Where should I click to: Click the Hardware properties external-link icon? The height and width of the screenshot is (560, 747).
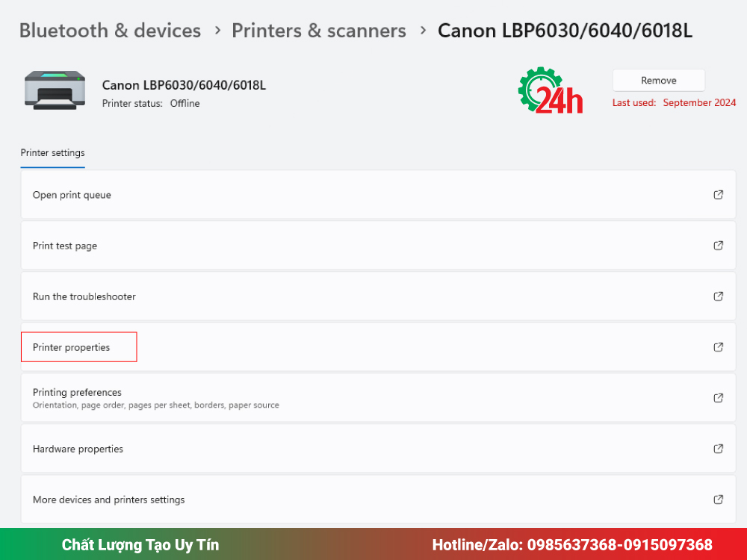tap(718, 449)
